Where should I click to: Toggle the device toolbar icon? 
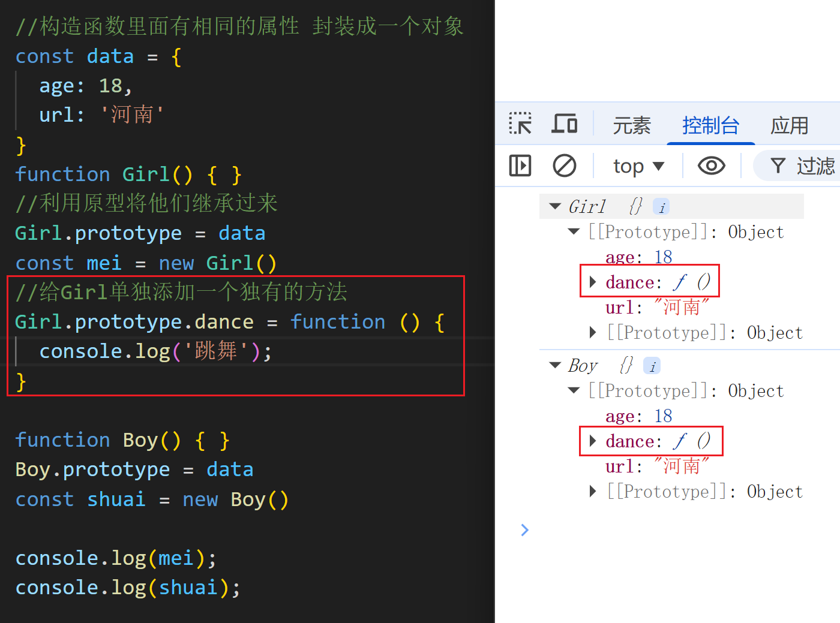[564, 124]
